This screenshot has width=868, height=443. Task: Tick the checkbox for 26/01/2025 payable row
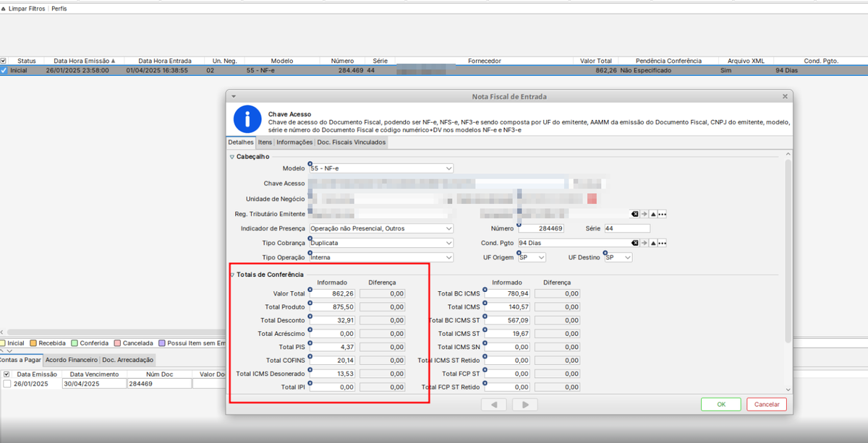(7, 384)
